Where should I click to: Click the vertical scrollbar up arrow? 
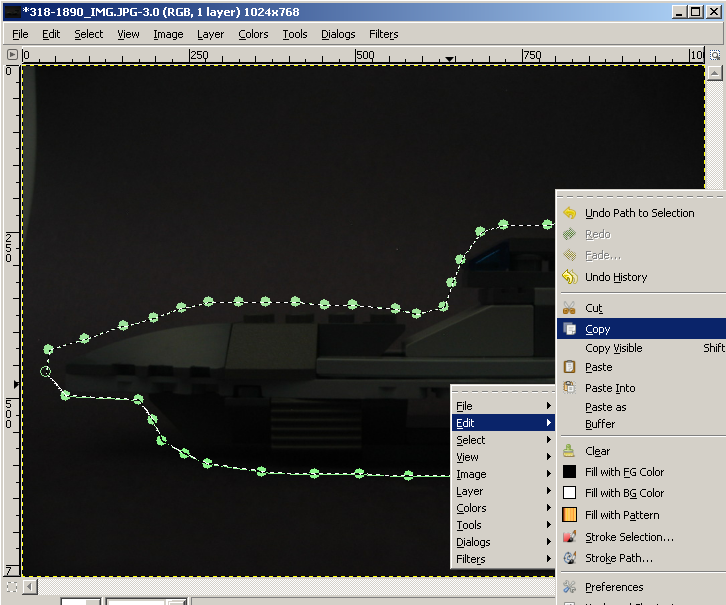(x=715, y=73)
